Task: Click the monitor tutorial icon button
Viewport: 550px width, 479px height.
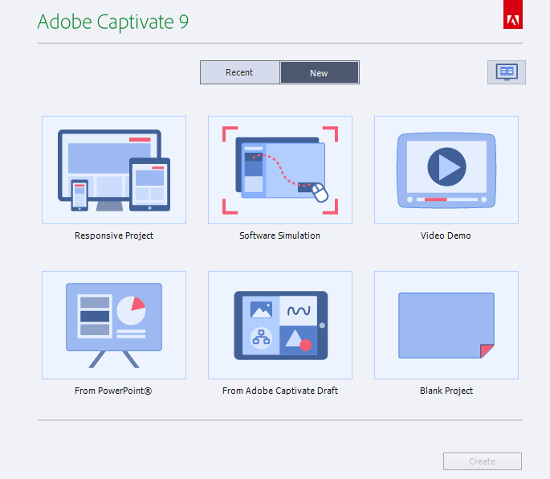Action: point(507,72)
